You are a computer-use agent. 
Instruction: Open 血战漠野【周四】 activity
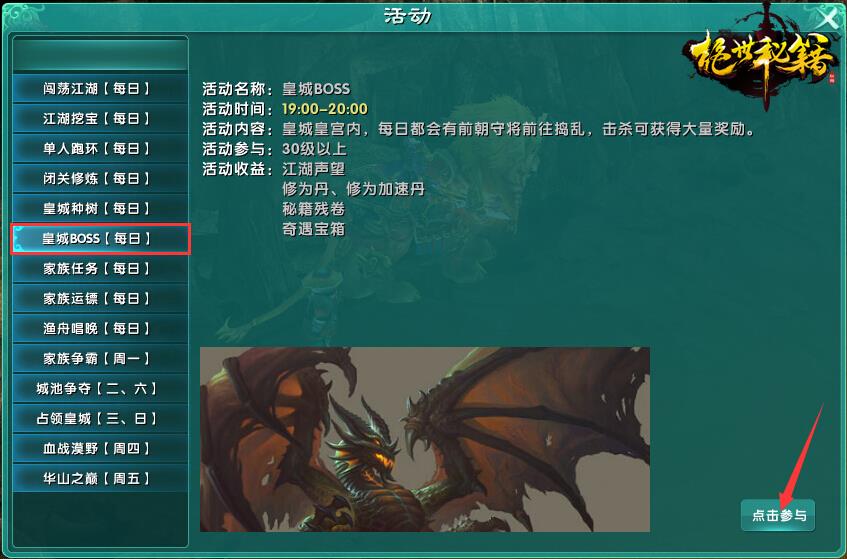pyautogui.click(x=100, y=448)
